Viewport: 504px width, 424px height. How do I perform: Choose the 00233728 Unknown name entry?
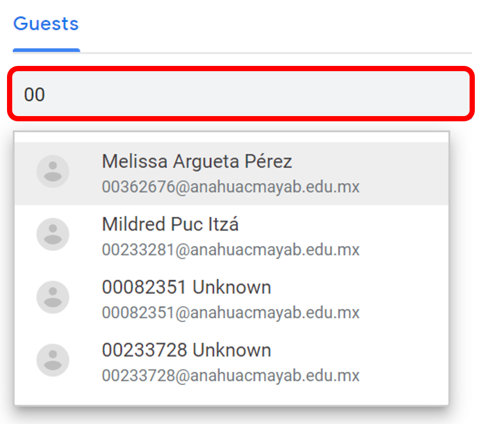point(187,350)
